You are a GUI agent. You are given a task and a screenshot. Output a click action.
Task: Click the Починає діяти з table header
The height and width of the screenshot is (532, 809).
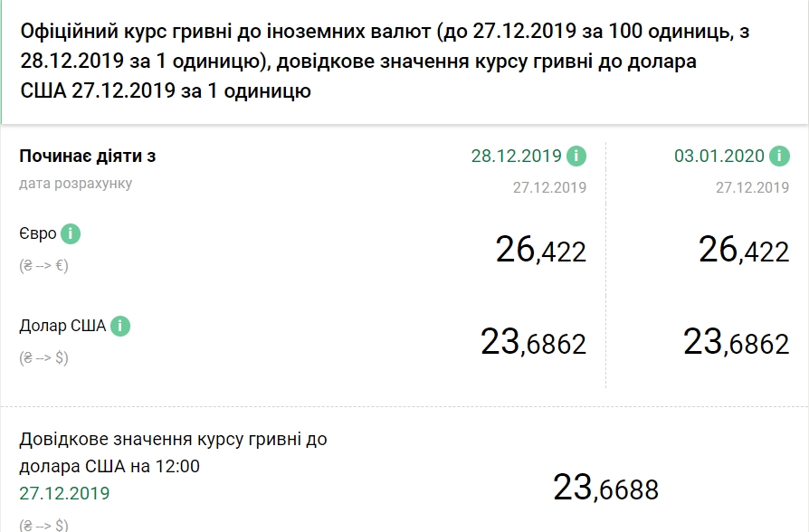coord(88,155)
